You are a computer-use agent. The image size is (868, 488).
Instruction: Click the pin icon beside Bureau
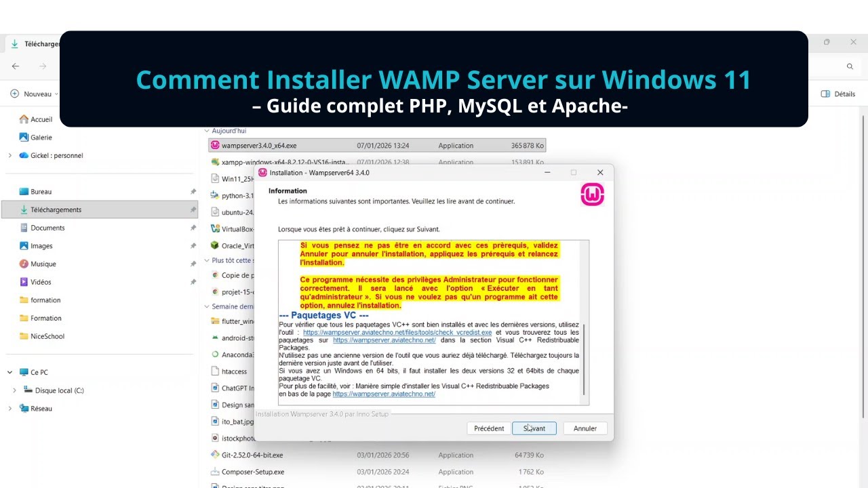tap(193, 192)
